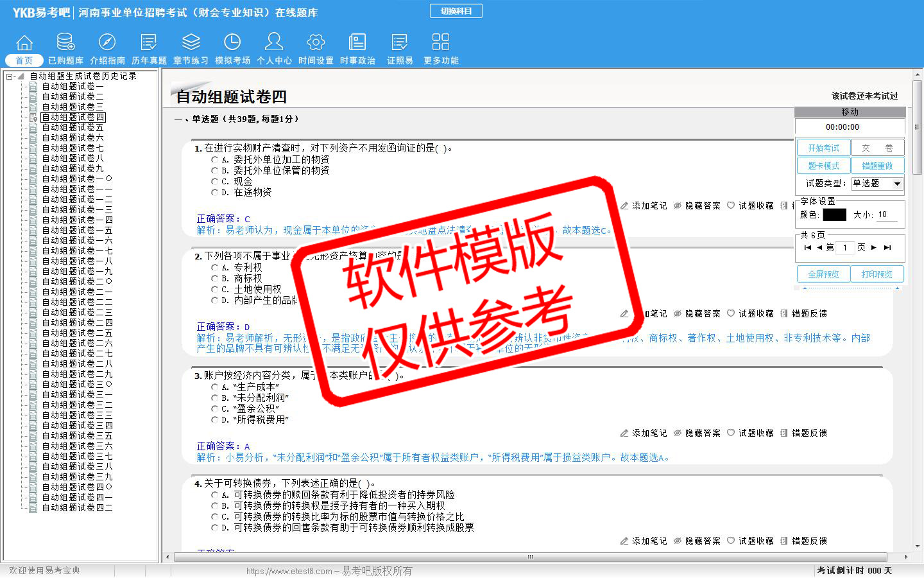The height and width of the screenshot is (578, 924).
Task: Click the 开始考试 button
Action: (x=823, y=148)
